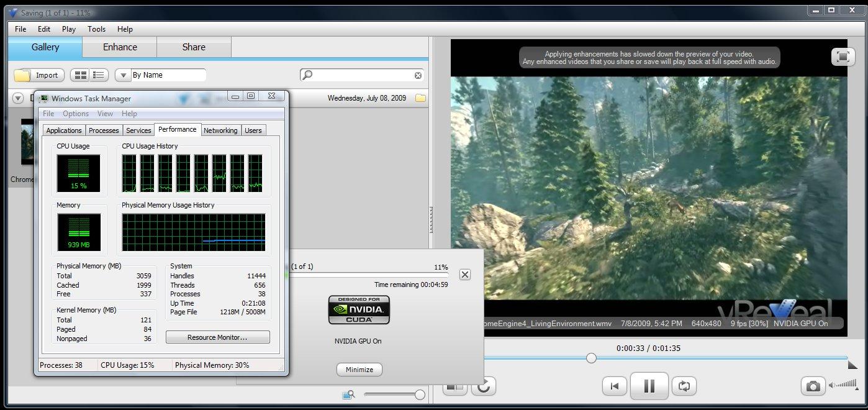The width and height of the screenshot is (868, 410).
Task: Click 'Wednesday, July 08, 2009' date label
Action: point(367,98)
